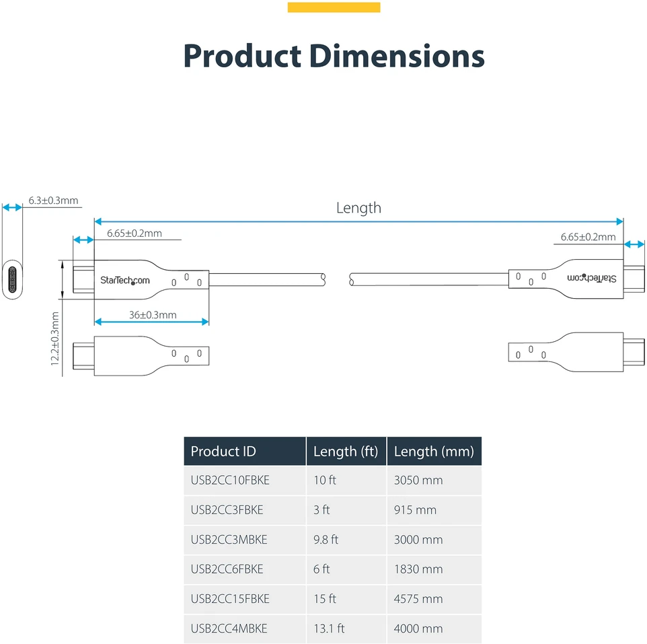Click the '13.1 ft' length cell

[346, 629]
